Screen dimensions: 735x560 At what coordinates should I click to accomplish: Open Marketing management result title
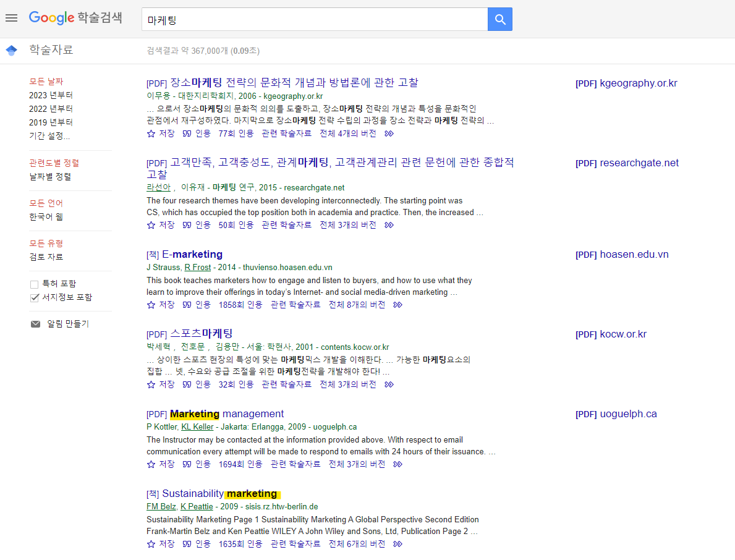tap(227, 414)
